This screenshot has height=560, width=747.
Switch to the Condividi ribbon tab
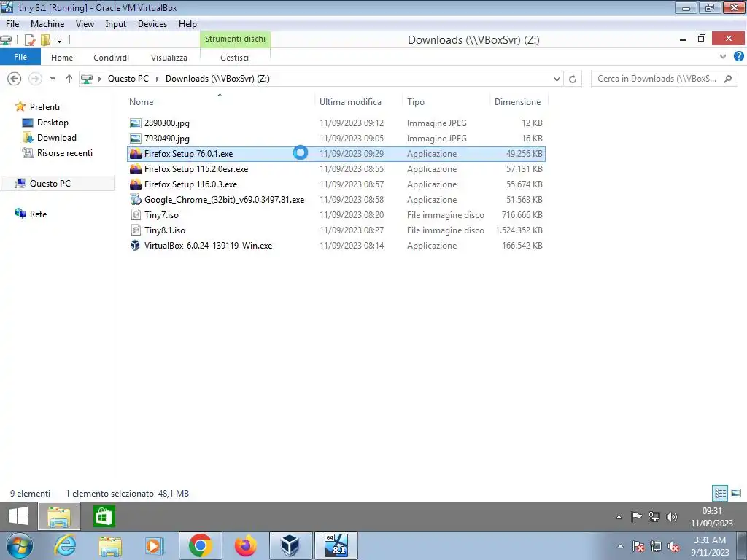click(x=111, y=58)
